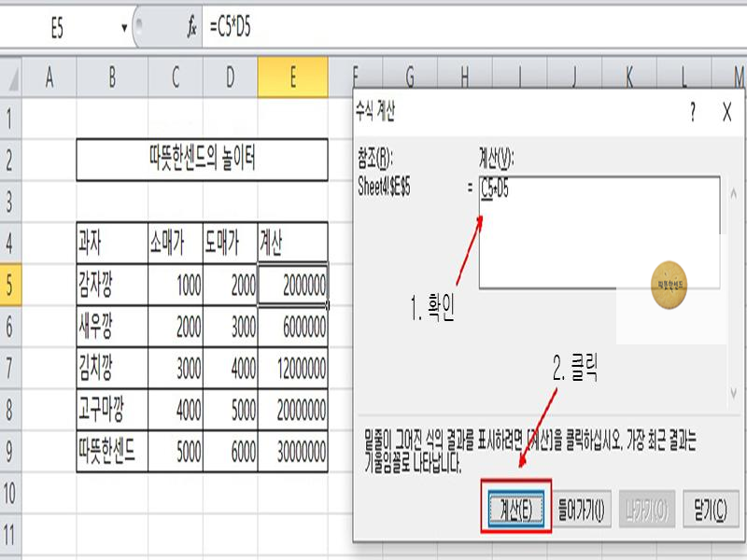Click title cell 따뜻한센드의 놀이터
Viewport: 747px width, 560px height.
(202, 160)
